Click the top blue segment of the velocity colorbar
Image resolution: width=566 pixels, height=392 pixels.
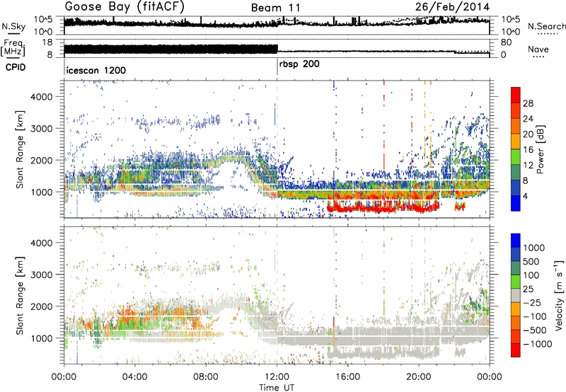(516, 241)
